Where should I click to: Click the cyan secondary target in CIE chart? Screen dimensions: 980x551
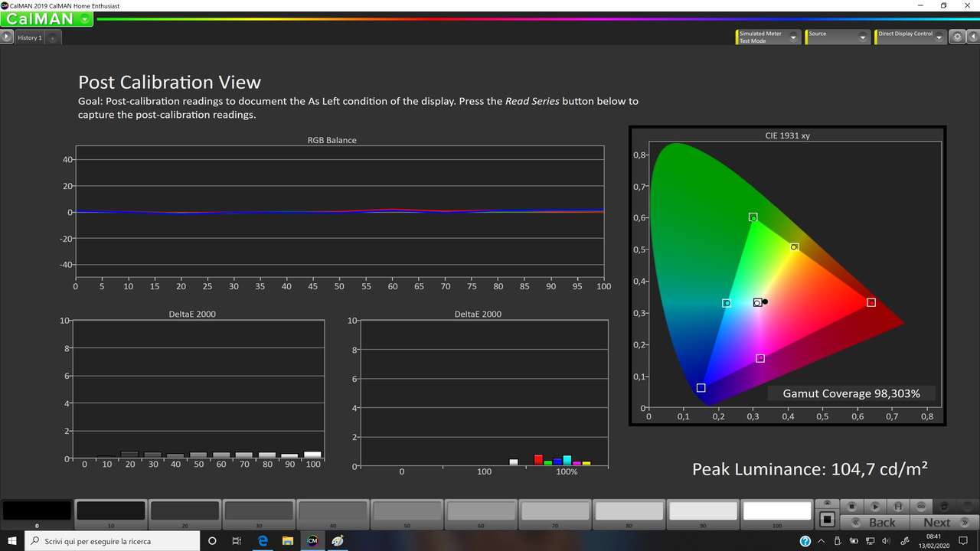coord(727,304)
